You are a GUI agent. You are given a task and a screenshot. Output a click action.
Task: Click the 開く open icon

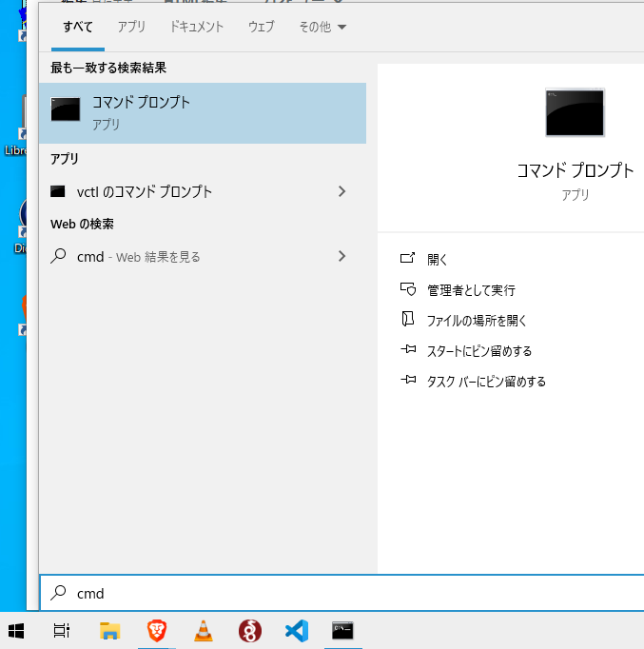407,258
